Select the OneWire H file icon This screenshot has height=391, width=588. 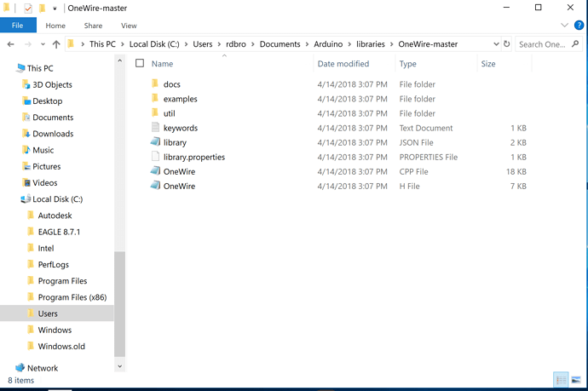(x=156, y=185)
